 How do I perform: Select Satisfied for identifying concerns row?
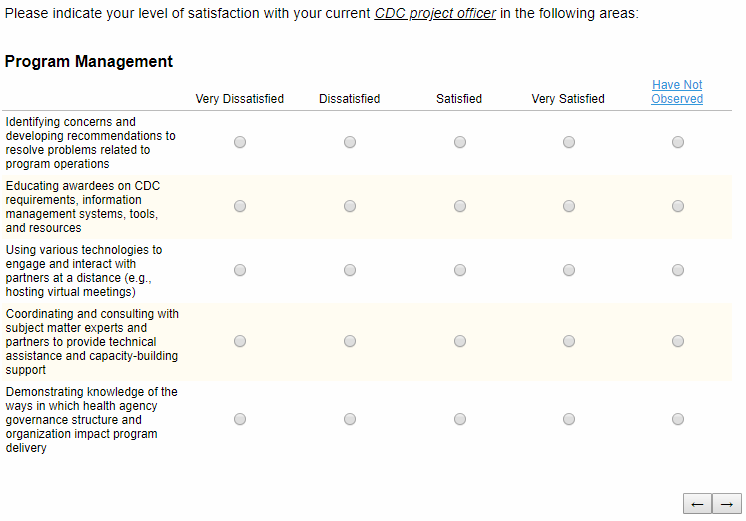coord(460,143)
